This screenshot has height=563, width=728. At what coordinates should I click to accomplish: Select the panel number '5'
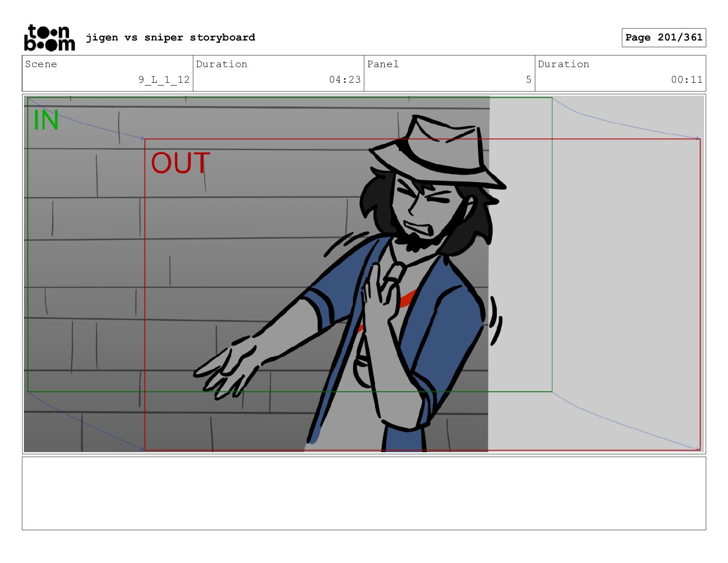(529, 80)
